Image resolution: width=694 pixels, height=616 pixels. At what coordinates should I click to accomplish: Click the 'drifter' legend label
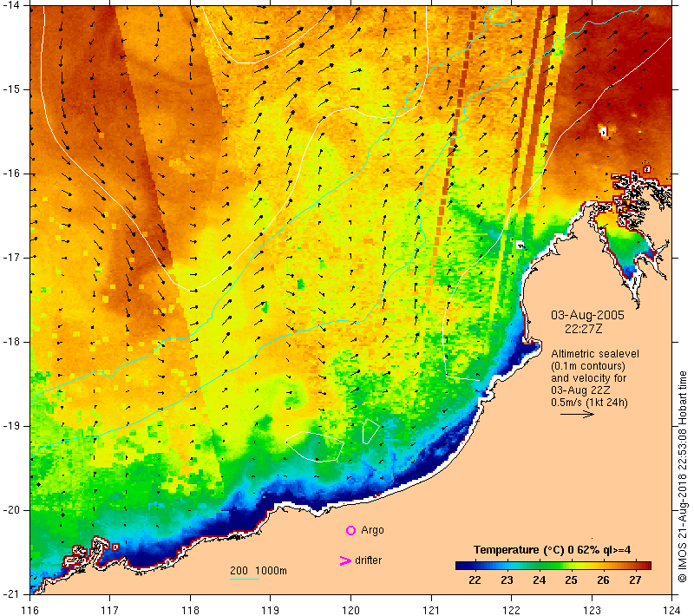click(368, 560)
